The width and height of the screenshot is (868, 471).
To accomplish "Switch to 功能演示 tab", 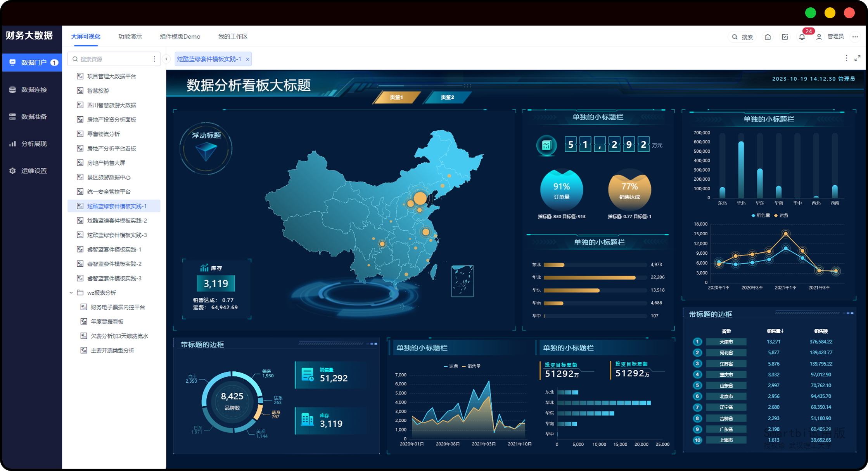I will pos(130,36).
